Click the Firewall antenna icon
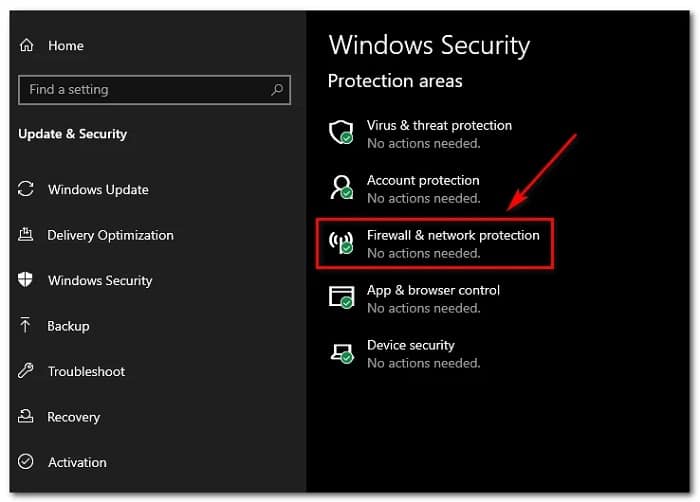Screen dimensions: 700x502 tap(341, 242)
